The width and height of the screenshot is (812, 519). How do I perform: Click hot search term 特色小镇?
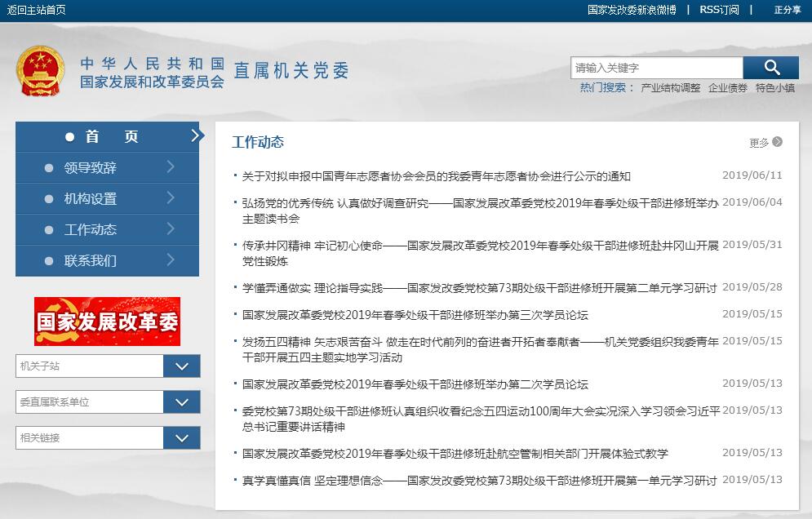pyautogui.click(x=774, y=88)
